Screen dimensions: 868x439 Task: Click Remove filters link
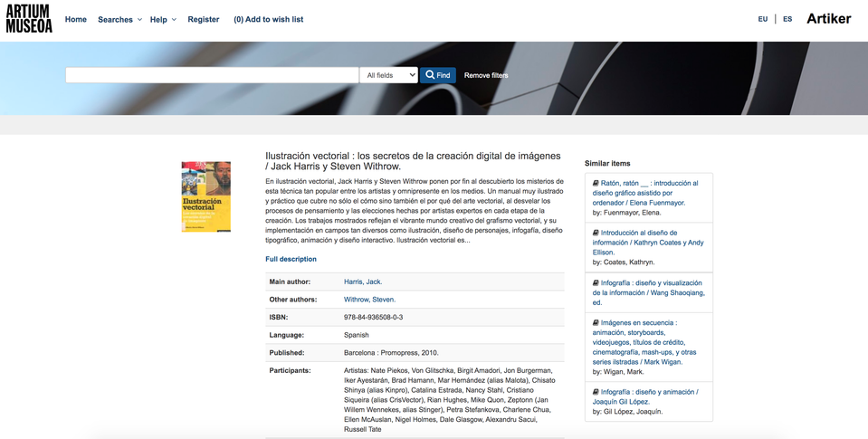[x=486, y=75]
